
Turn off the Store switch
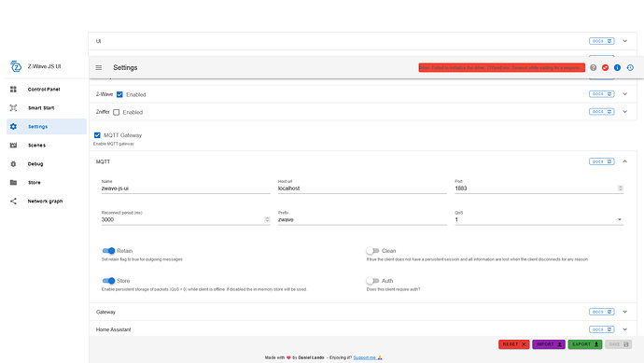108,281
